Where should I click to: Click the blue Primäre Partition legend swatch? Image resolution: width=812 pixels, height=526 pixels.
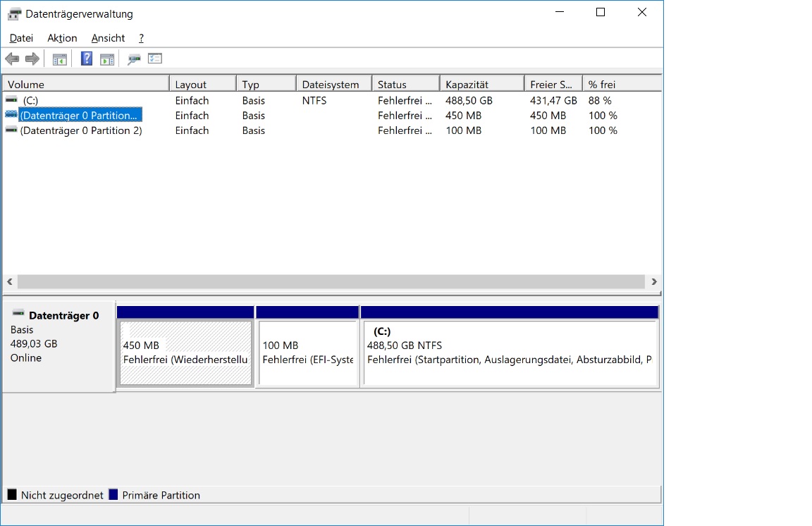[113, 494]
